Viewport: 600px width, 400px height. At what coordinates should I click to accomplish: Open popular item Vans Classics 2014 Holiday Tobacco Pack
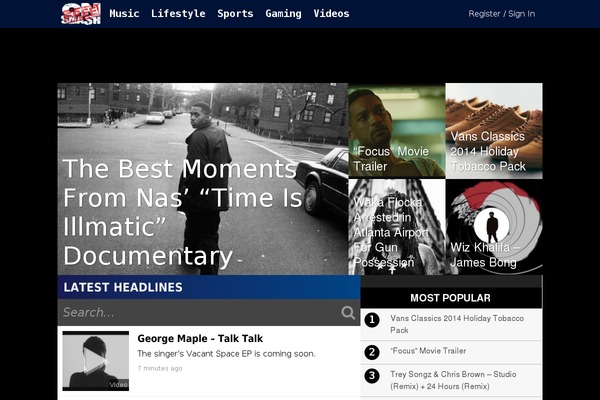click(457, 324)
